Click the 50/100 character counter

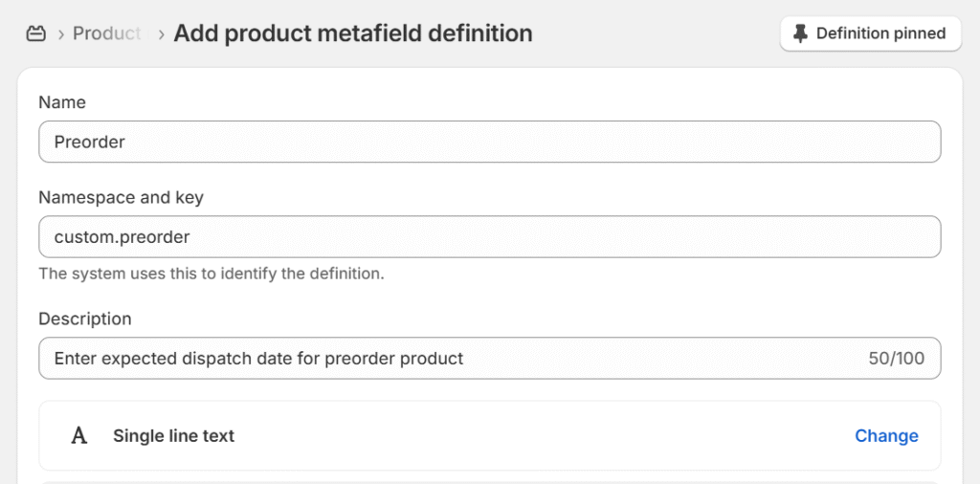[x=896, y=359]
